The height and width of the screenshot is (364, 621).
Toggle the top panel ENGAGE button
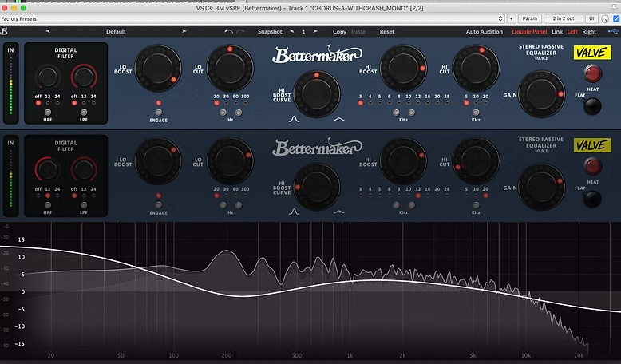[x=158, y=113]
